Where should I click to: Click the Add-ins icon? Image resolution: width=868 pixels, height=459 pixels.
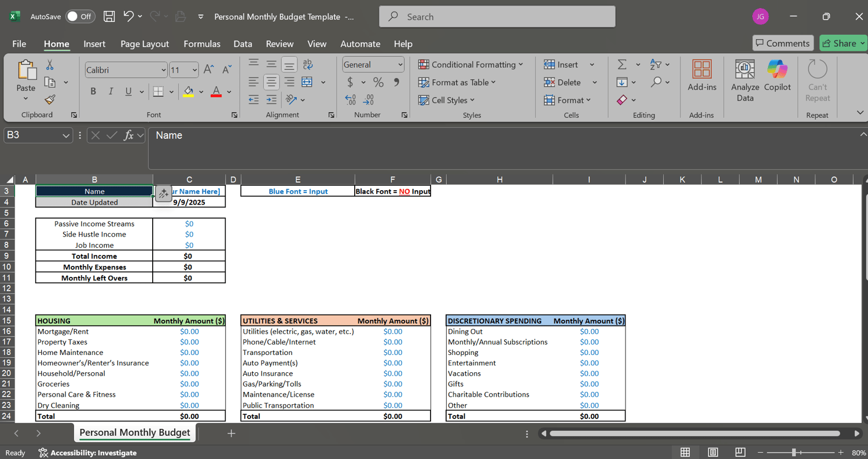(x=702, y=75)
